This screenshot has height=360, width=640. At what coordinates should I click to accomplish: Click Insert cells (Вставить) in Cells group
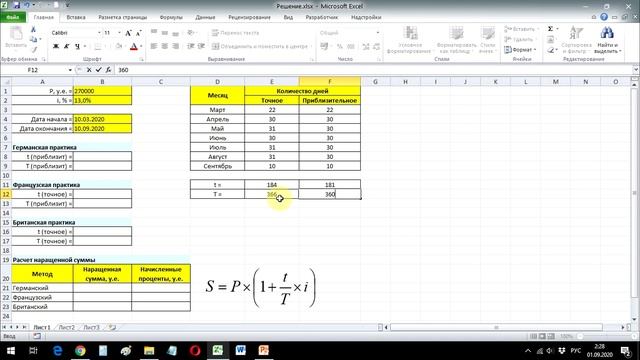click(x=521, y=29)
